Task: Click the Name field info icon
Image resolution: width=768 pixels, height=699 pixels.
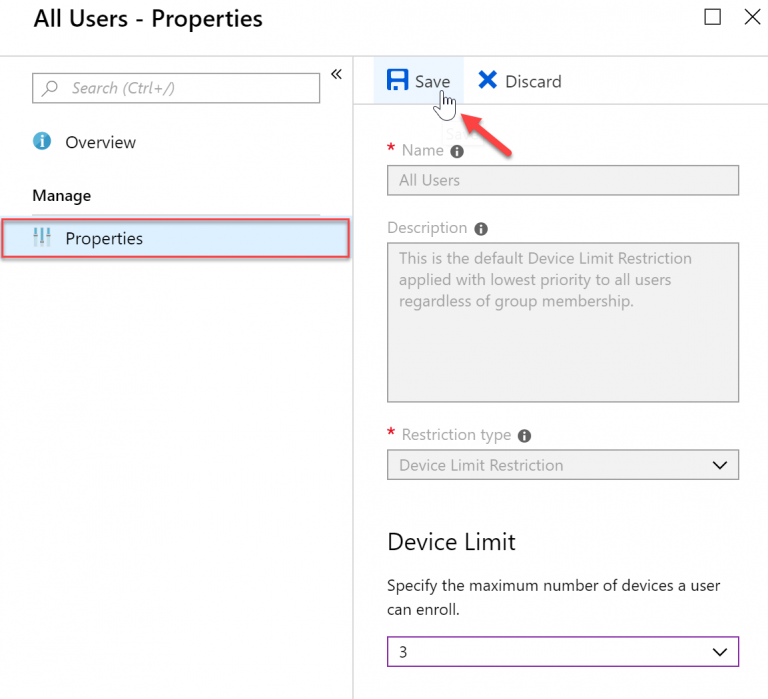Action: 457,152
